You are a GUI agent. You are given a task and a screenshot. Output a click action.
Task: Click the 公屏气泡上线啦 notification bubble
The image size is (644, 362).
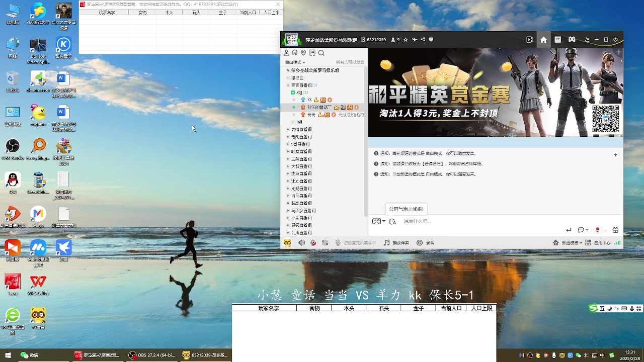tap(406, 209)
